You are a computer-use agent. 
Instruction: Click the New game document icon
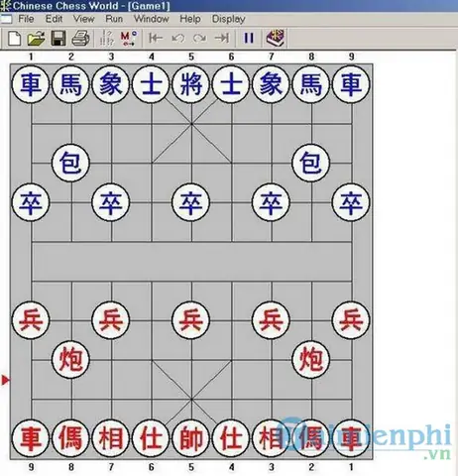pyautogui.click(x=14, y=39)
